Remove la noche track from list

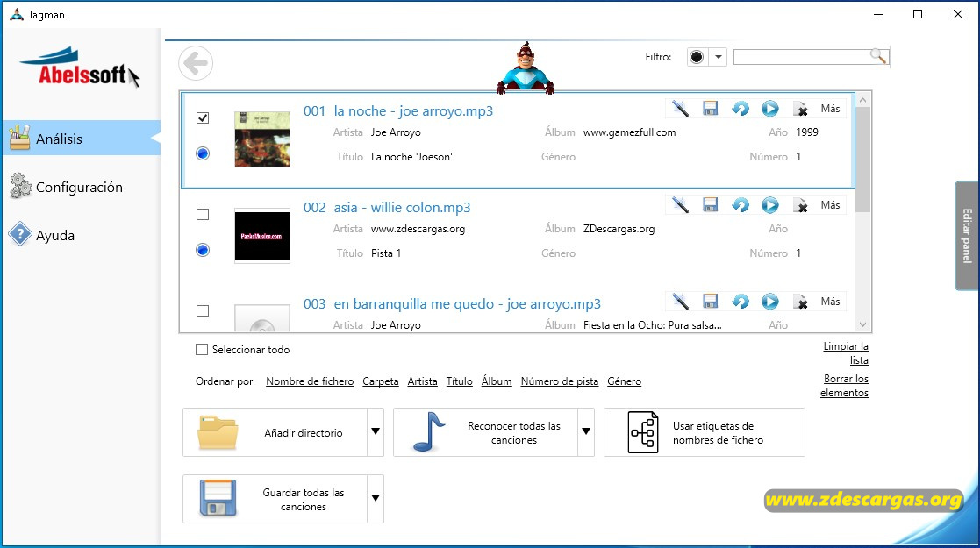point(800,109)
